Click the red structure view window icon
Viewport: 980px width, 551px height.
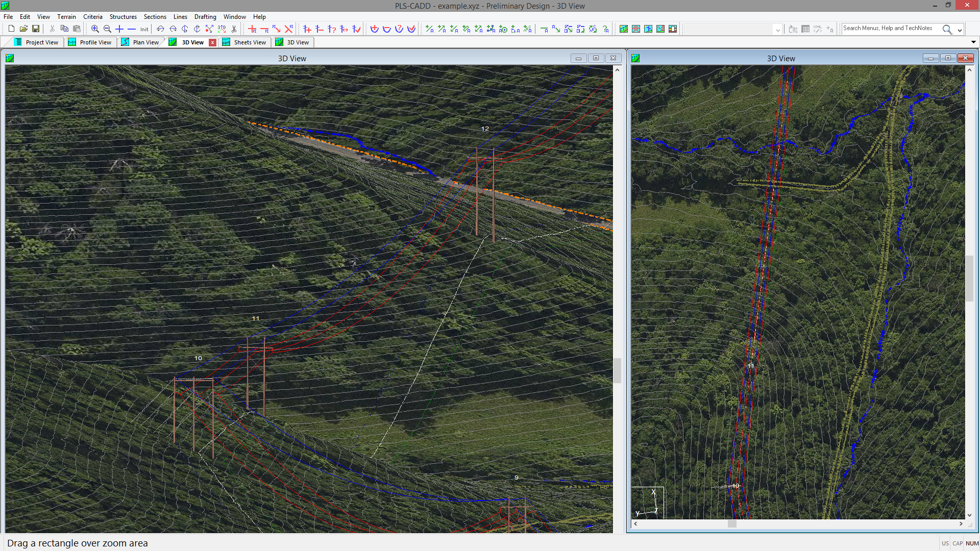coord(636,29)
